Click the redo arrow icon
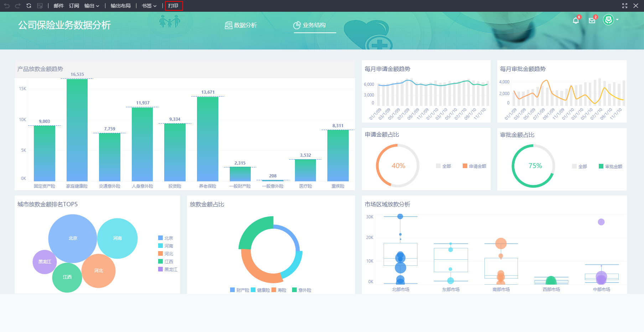Screen dimensions: 644x332 pos(18,6)
